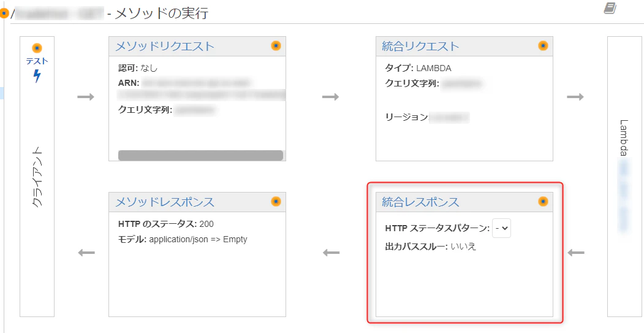Click the タイプ: LAMBDA text

418,68
